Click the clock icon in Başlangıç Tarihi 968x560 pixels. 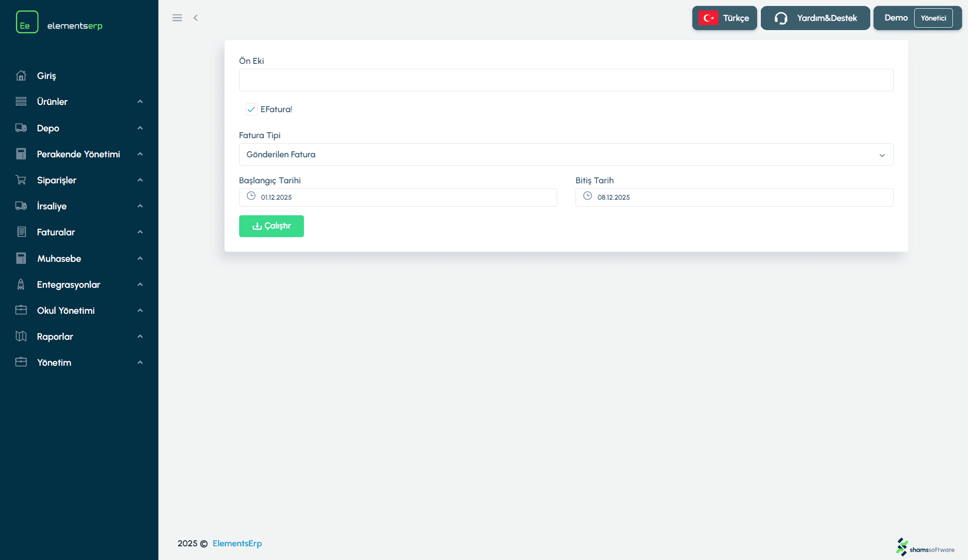click(x=251, y=196)
